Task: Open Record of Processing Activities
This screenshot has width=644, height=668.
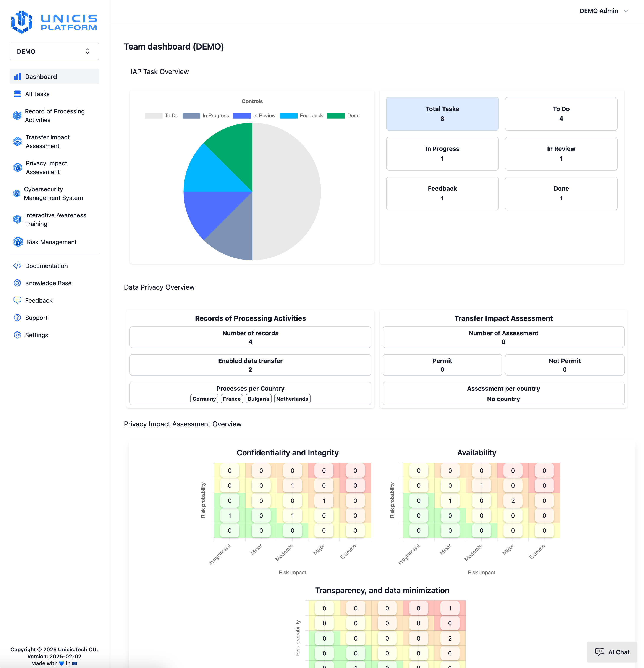Action: tap(54, 116)
